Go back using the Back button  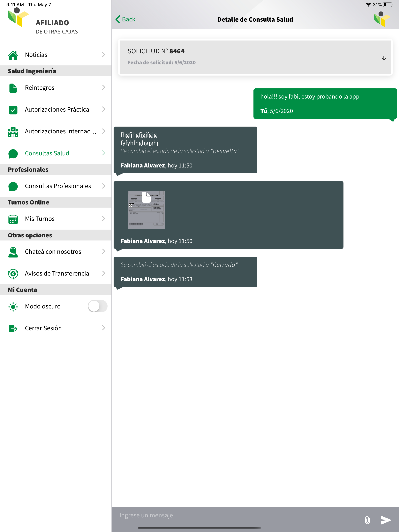[x=125, y=19]
